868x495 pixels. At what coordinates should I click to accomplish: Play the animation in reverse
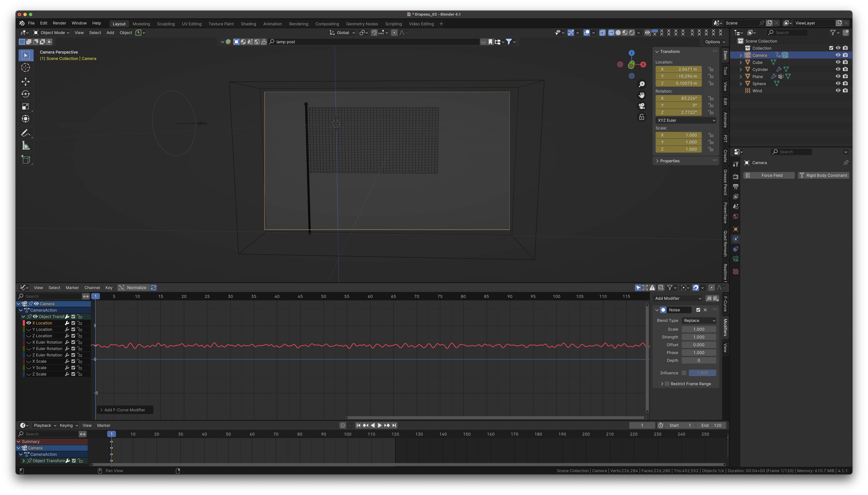(373, 425)
